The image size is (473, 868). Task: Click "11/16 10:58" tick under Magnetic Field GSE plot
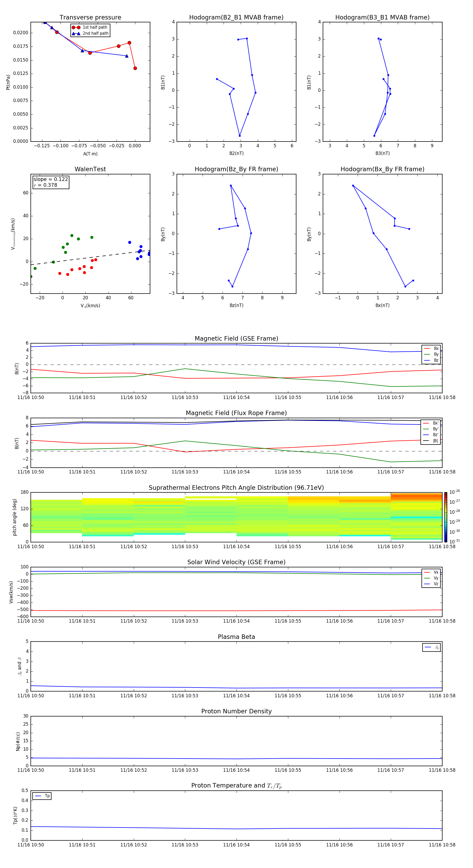(442, 397)
